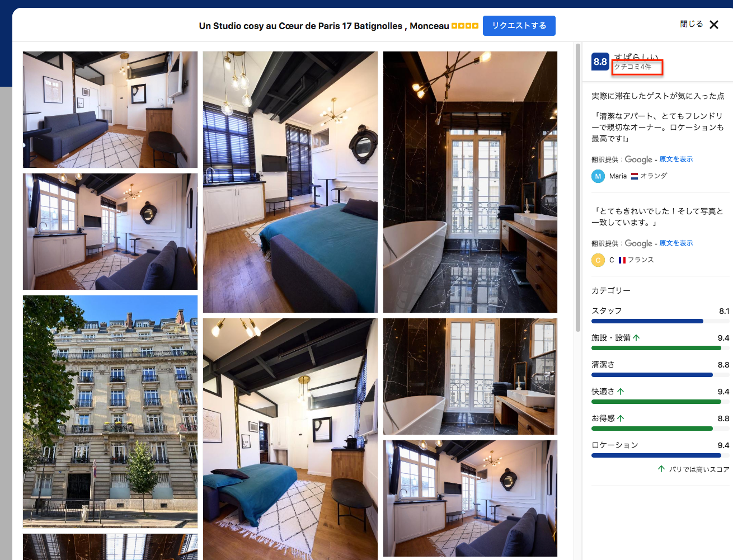The image size is (733, 560).
Task: Open the black marble bathroom large photo
Action: [x=470, y=182]
